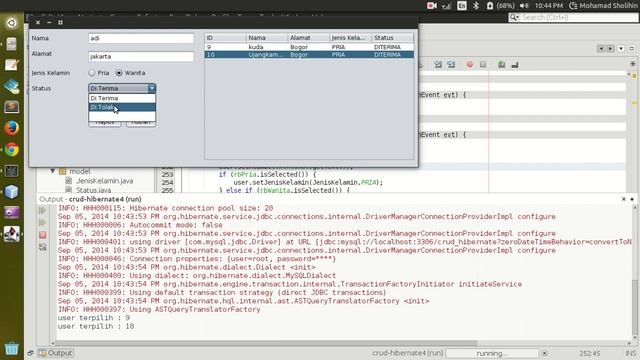Click the Output tab at the bottom

(56, 353)
